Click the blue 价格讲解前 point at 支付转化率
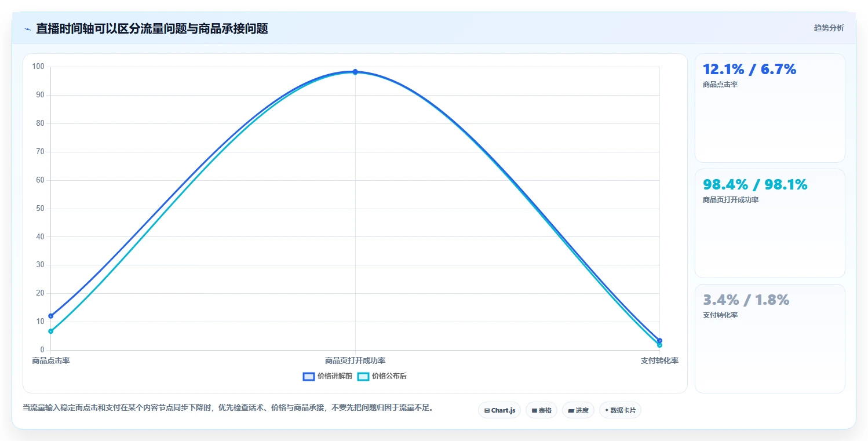 click(659, 341)
